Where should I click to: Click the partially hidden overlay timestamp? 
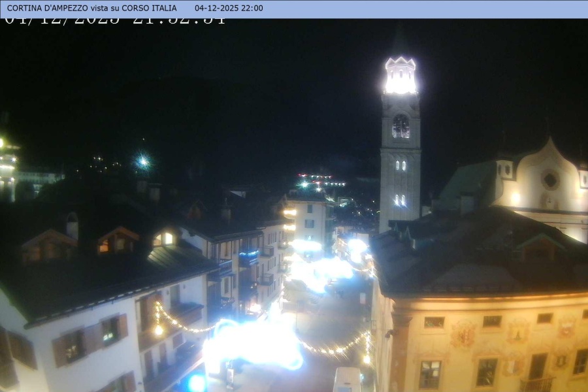[x=114, y=20]
